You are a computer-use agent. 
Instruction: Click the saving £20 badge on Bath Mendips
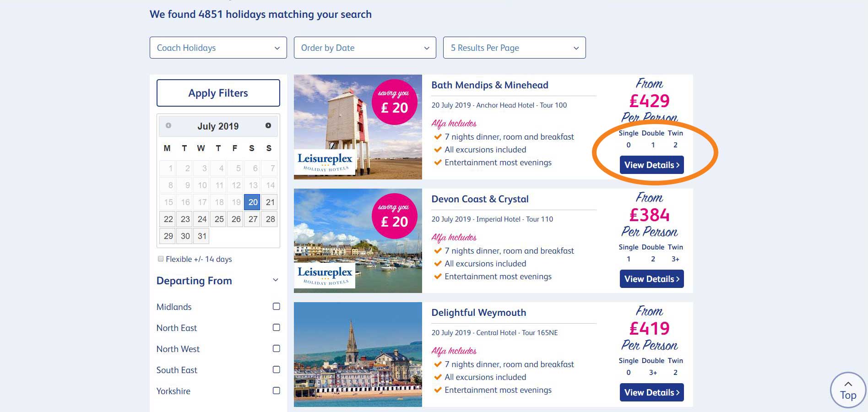point(394,102)
